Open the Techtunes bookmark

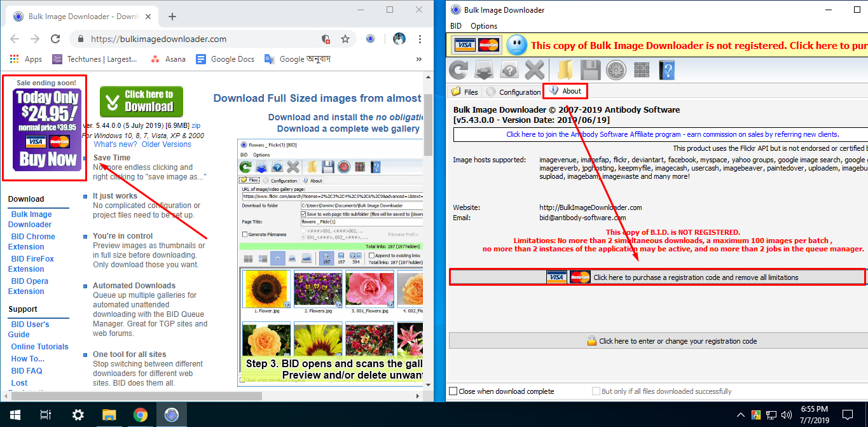pos(95,59)
